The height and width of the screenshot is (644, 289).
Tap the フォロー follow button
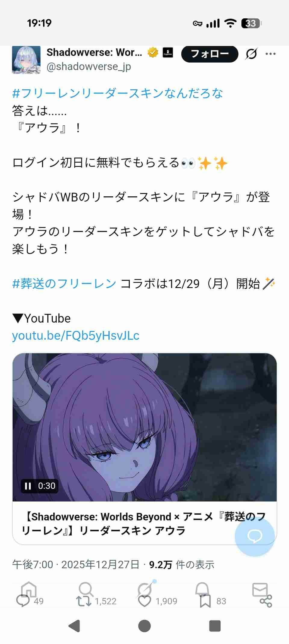pyautogui.click(x=210, y=54)
